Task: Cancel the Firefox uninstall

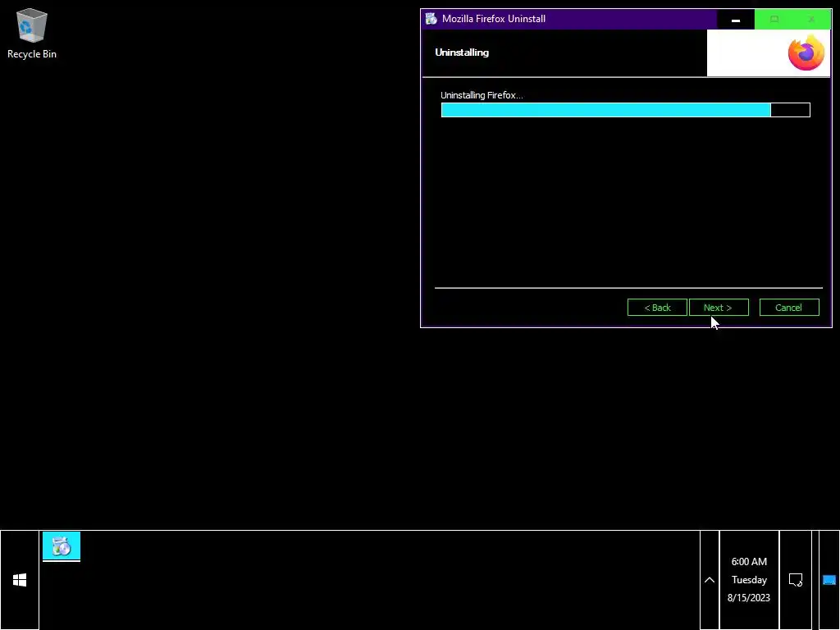Action: [789, 308]
